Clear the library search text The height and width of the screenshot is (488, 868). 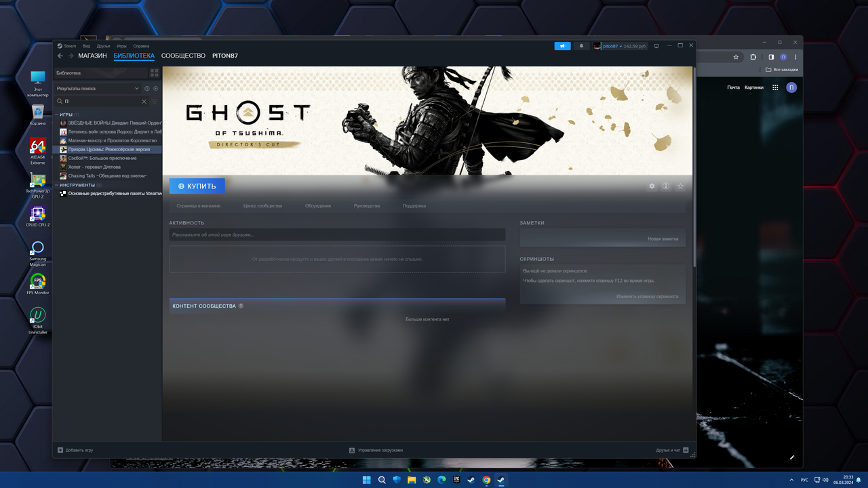coord(144,102)
